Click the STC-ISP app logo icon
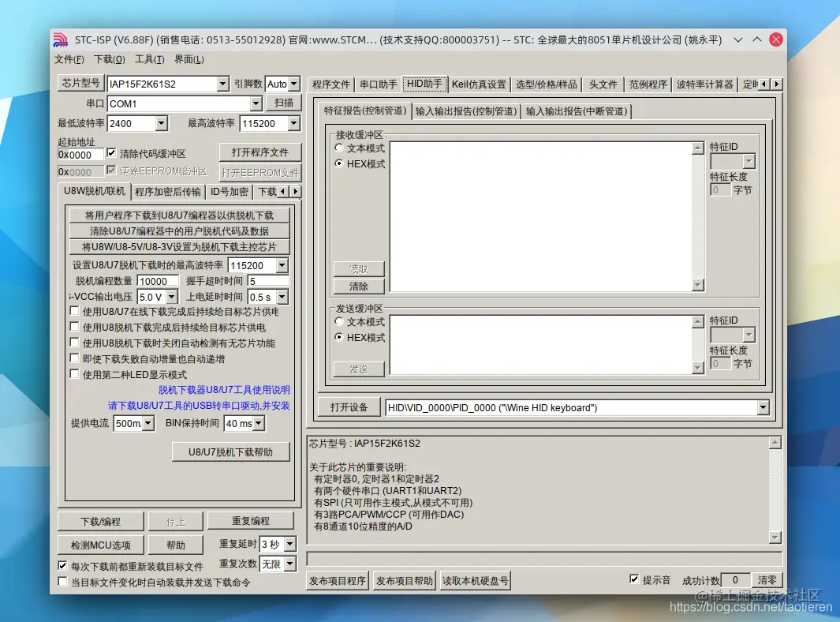This screenshot has height=622, width=840. (x=61, y=39)
